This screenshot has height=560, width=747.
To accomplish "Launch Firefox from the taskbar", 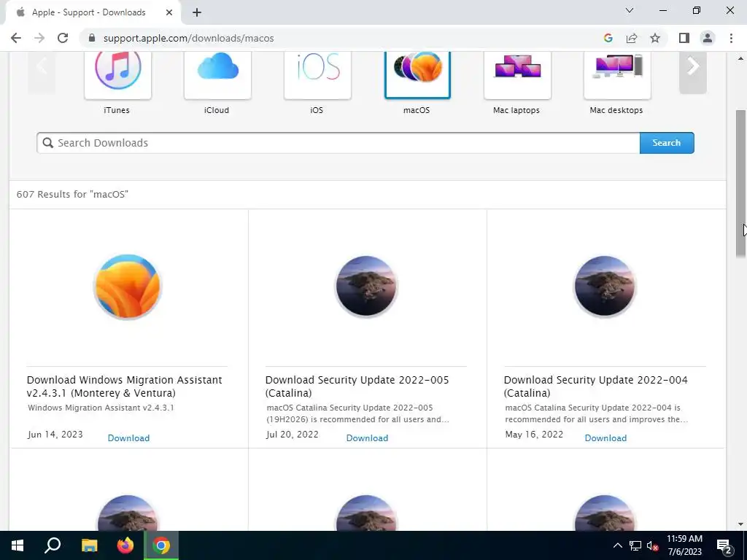I will (125, 545).
